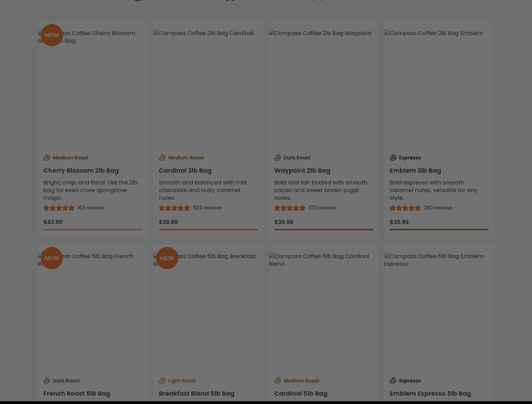Click the bean icon next to Dark Roast for Waypoint
This screenshot has width=532, height=404.
(277, 157)
